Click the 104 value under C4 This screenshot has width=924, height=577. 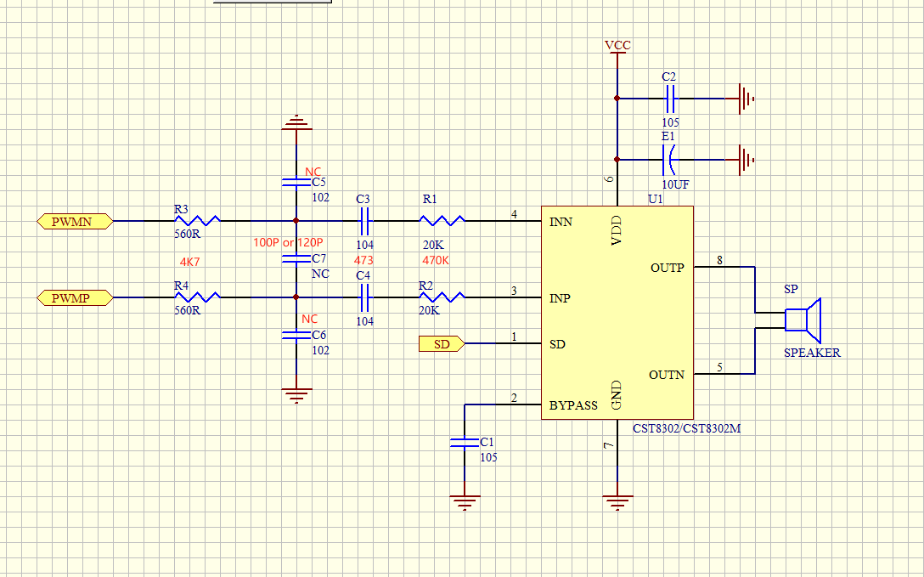365,321
